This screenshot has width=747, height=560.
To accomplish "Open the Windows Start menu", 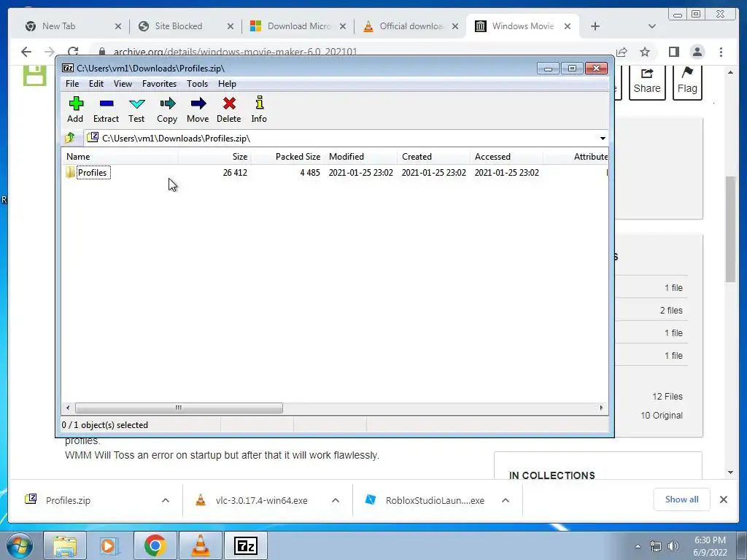I will (20, 545).
